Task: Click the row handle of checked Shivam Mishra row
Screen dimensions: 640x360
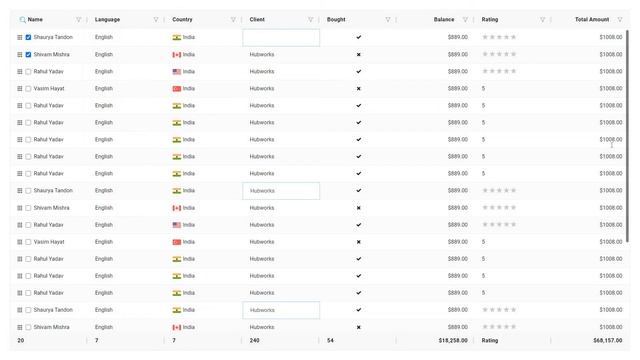Action: (20, 54)
